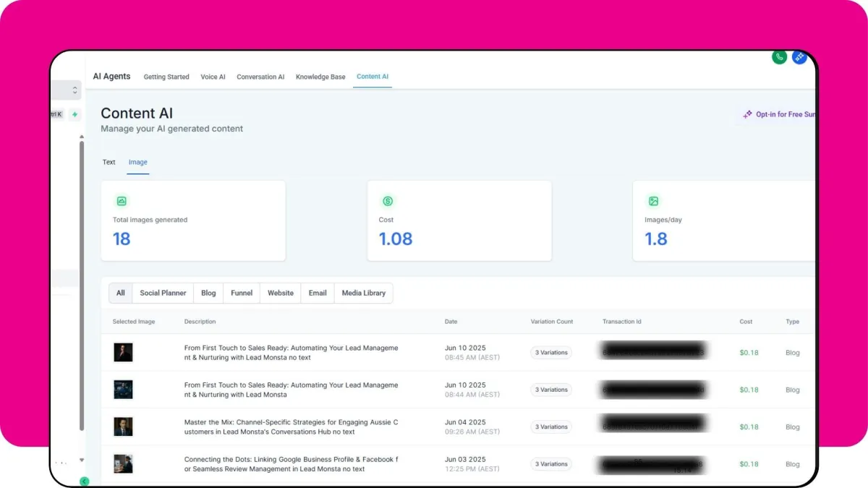This screenshot has height=488, width=868.
Task: Click 3 Variations badge for Jun 04 row
Action: point(551,427)
